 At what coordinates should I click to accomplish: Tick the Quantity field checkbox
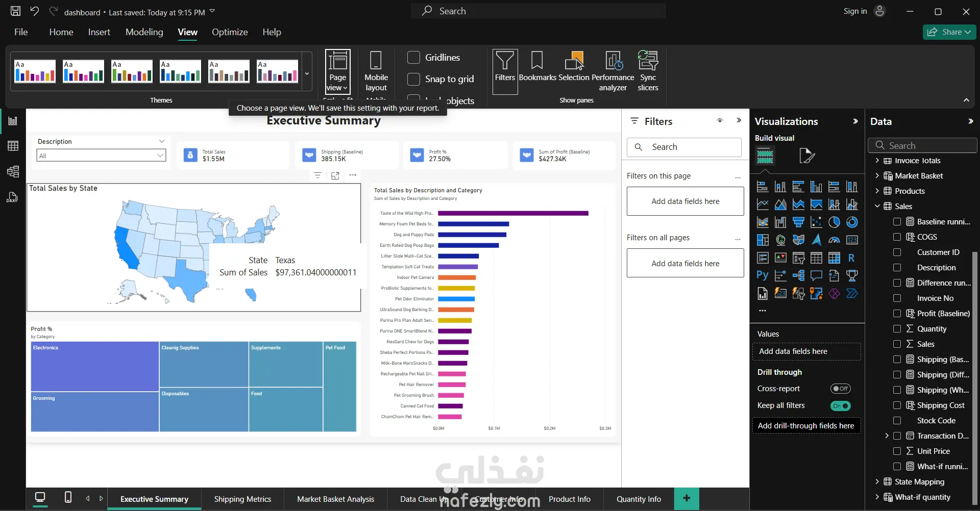(897, 329)
